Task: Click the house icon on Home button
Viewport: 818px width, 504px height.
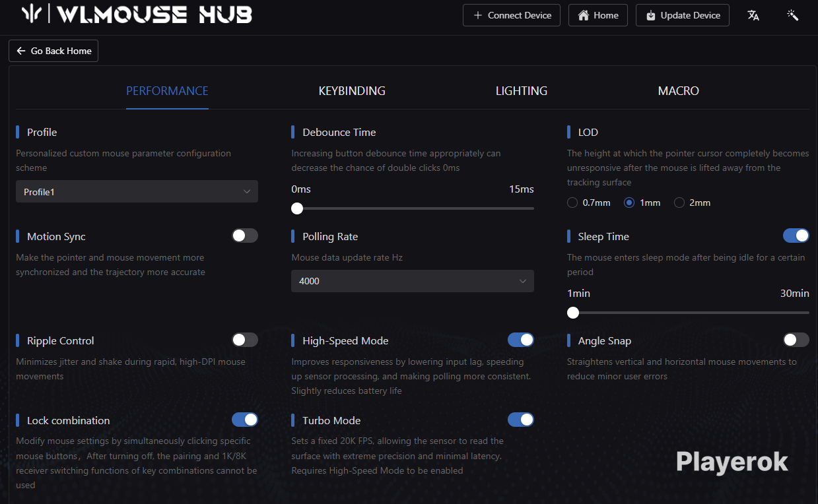Action: coord(583,15)
